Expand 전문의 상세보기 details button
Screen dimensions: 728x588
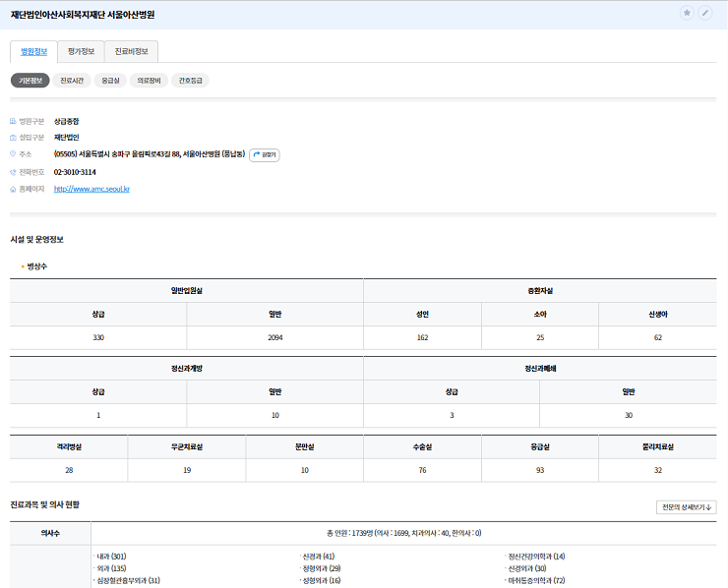[687, 507]
